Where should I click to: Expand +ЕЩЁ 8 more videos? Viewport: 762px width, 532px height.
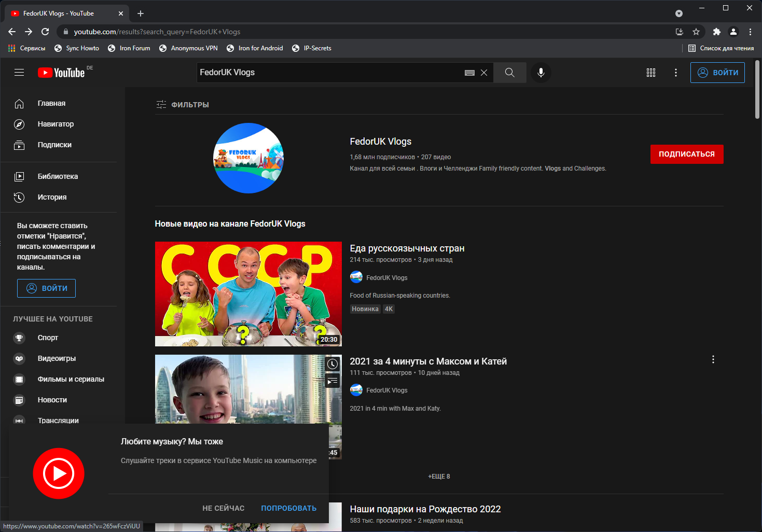coord(439,477)
